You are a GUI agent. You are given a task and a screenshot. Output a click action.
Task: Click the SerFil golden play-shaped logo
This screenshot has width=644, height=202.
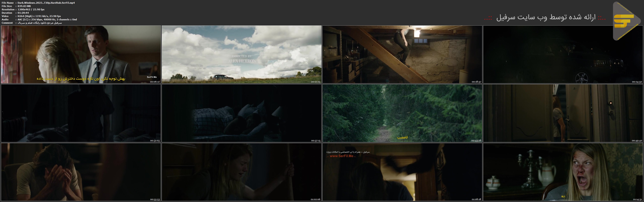tap(624, 21)
